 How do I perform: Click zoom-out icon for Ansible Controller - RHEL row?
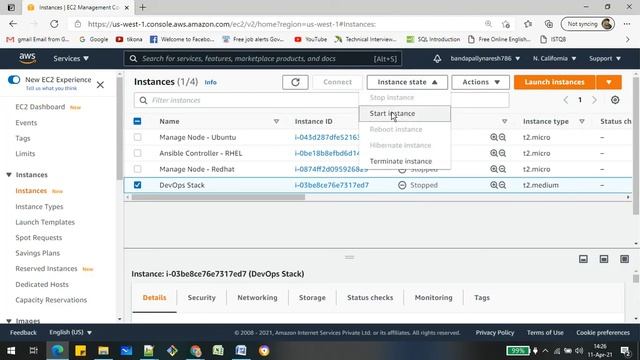pyautogui.click(x=502, y=153)
